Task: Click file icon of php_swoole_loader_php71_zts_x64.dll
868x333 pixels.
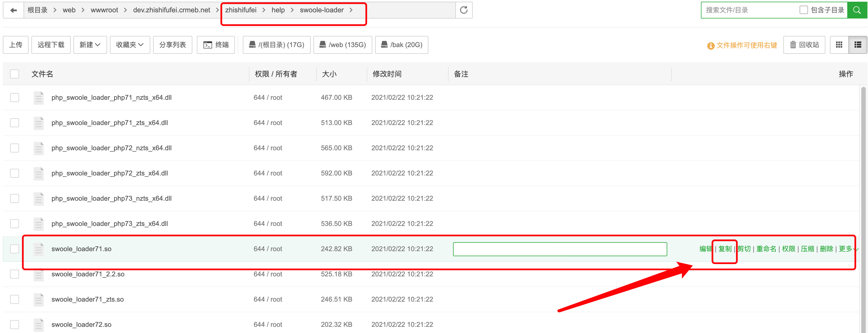Action: pos(39,123)
